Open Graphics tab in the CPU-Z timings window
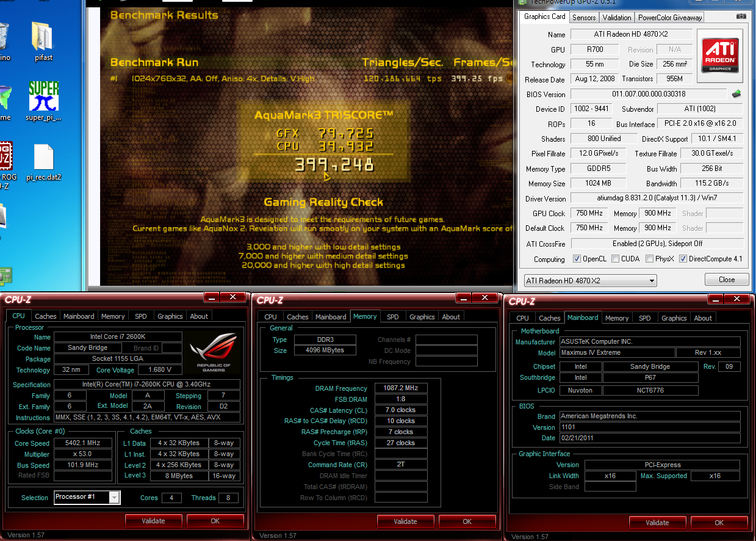756x541 pixels. [422, 317]
